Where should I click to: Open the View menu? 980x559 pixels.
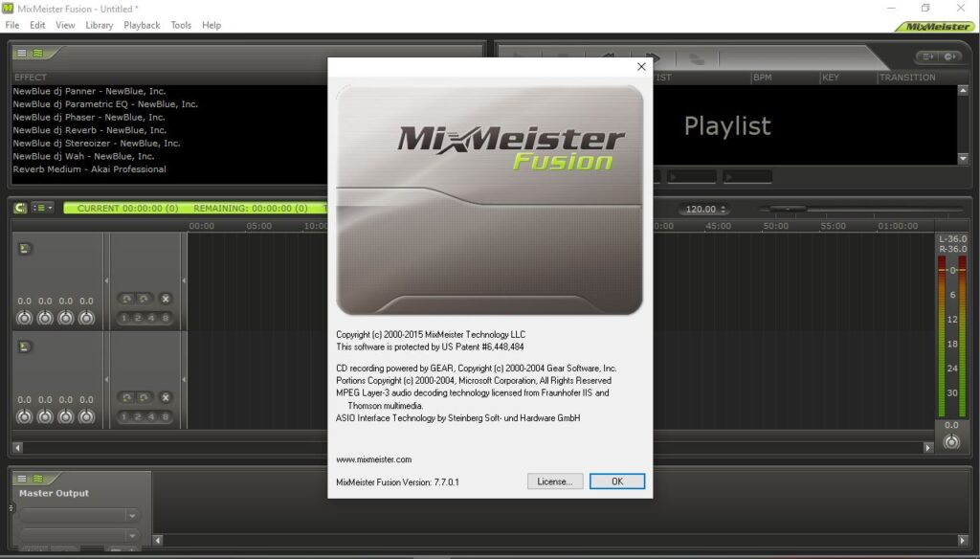[x=65, y=25]
